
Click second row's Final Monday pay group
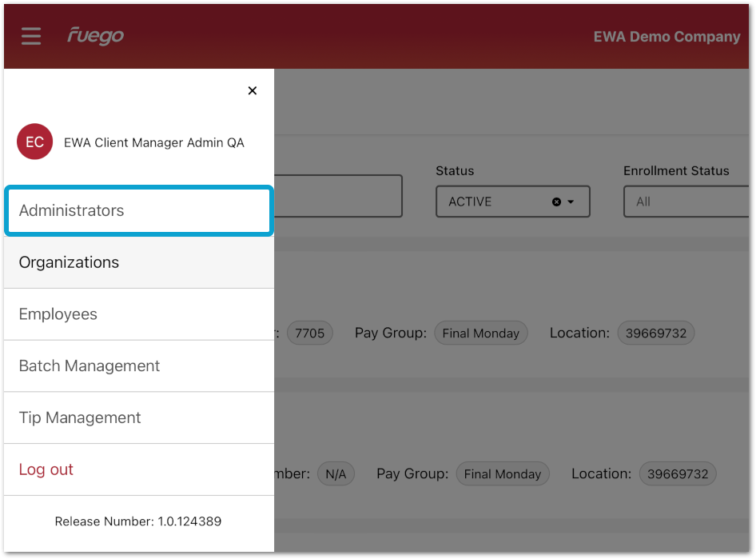[x=503, y=474]
